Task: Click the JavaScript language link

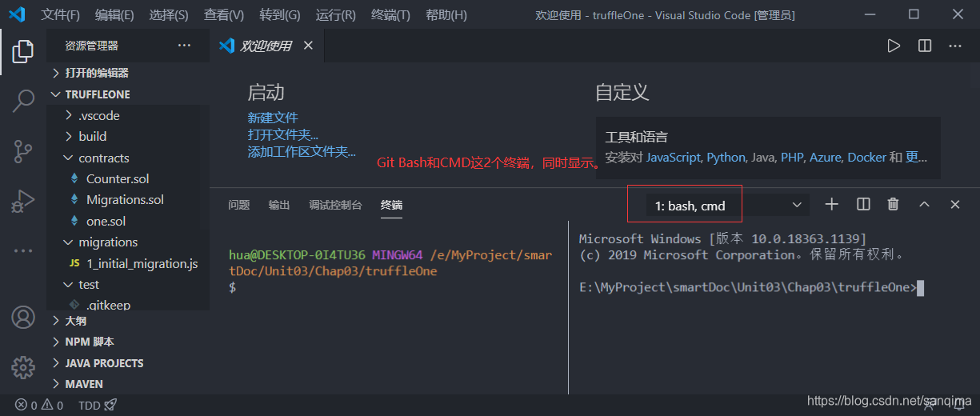Action: pyautogui.click(x=674, y=158)
